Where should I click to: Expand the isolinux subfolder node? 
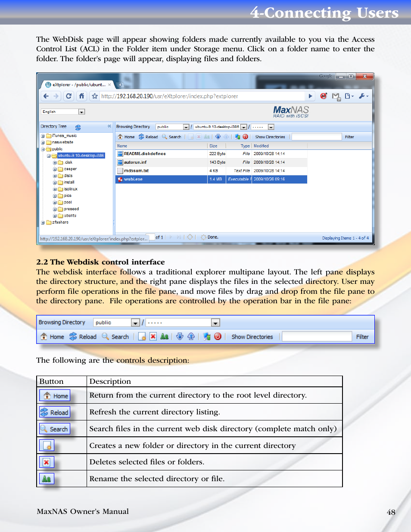pyautogui.click(x=55, y=189)
